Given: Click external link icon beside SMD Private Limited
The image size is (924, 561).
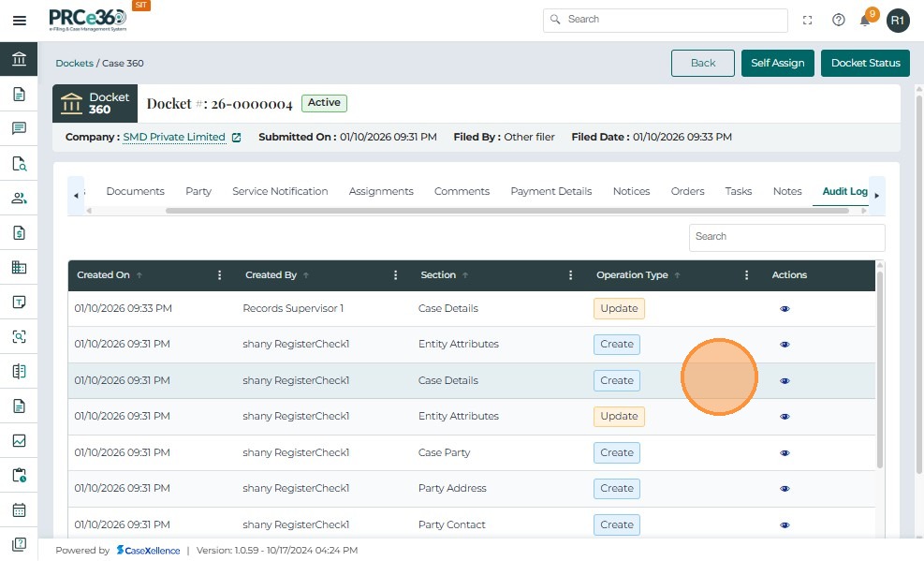Looking at the screenshot, I should [x=237, y=138].
